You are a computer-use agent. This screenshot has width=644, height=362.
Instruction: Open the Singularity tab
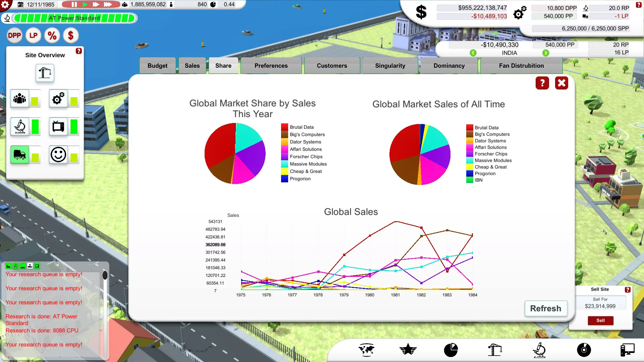pos(390,65)
